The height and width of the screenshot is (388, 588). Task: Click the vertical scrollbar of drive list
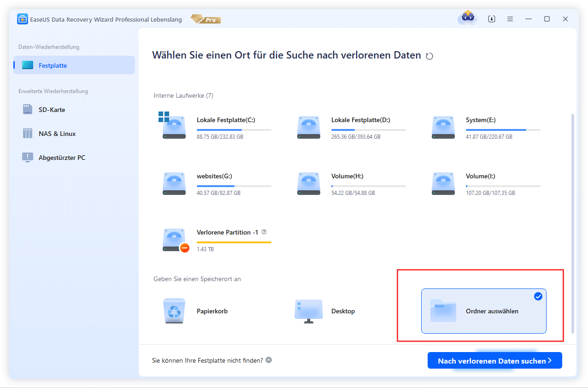point(573,223)
